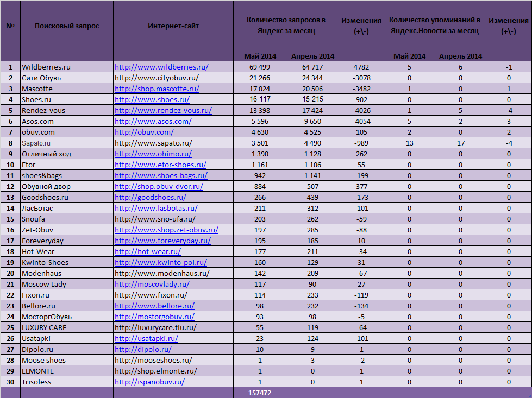The image size is (532, 398).
Task: Click the http://www.fixon.ru/ cell
Action: tap(173, 295)
